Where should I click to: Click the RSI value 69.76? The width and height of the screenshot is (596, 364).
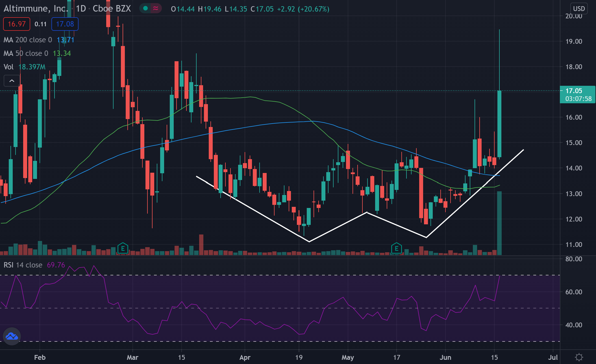coord(56,265)
